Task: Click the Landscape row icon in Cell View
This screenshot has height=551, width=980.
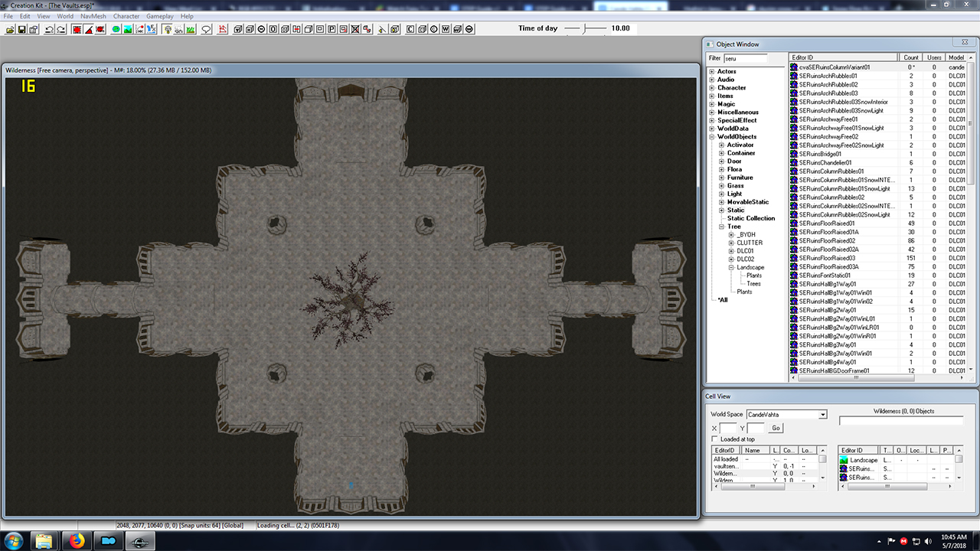Action: (844, 460)
